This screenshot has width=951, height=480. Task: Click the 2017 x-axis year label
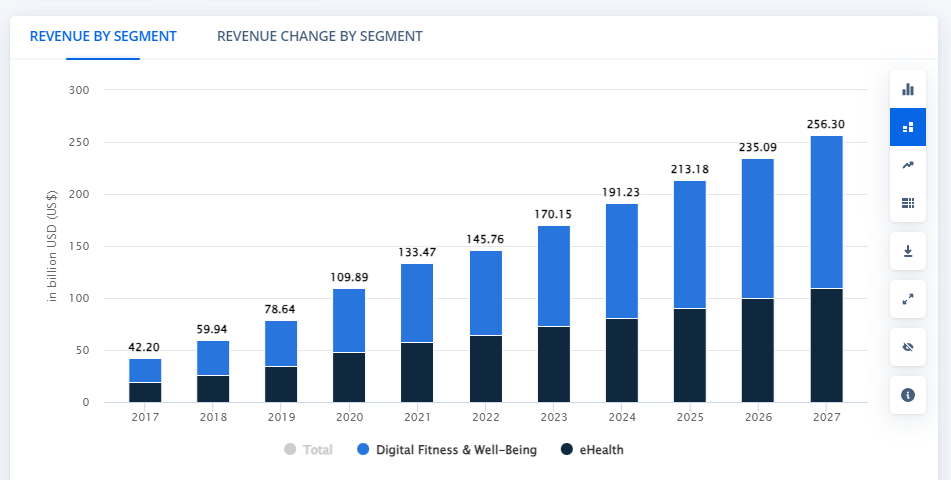point(145,417)
